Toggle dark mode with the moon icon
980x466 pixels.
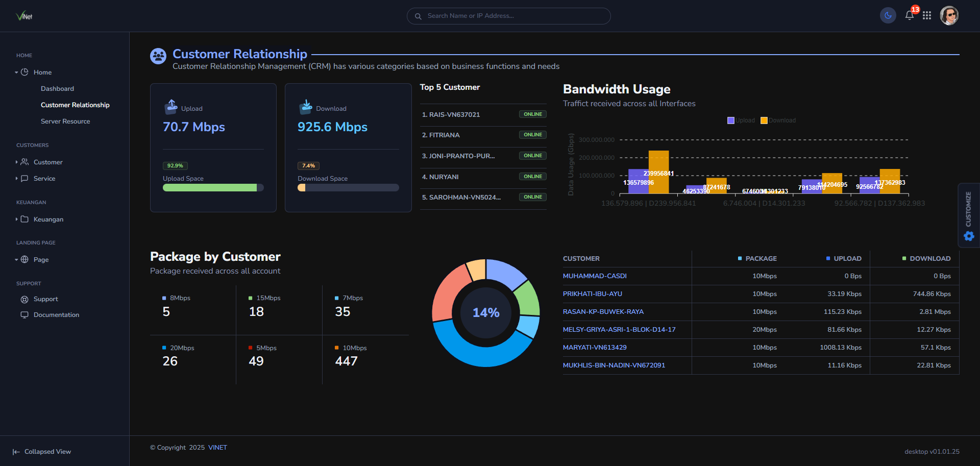[888, 15]
